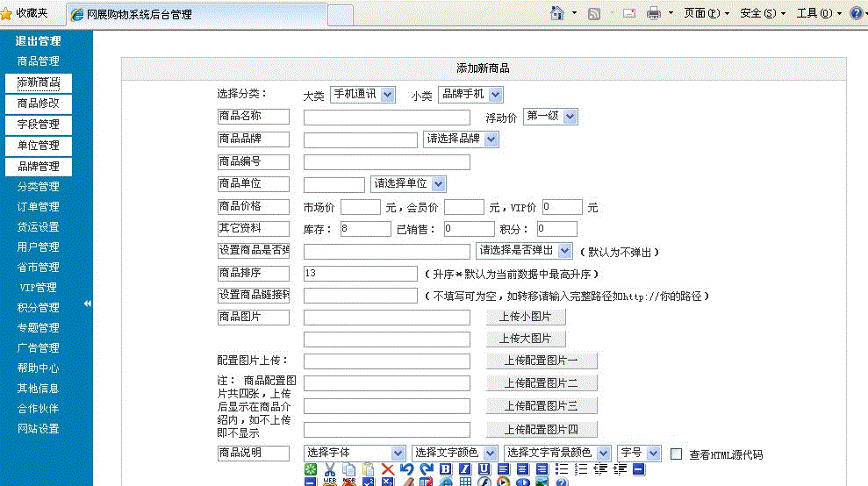Image resolution: width=868 pixels, height=486 pixels.
Task: Collapse the sidebar using the double-arrow handle
Action: 88,304
